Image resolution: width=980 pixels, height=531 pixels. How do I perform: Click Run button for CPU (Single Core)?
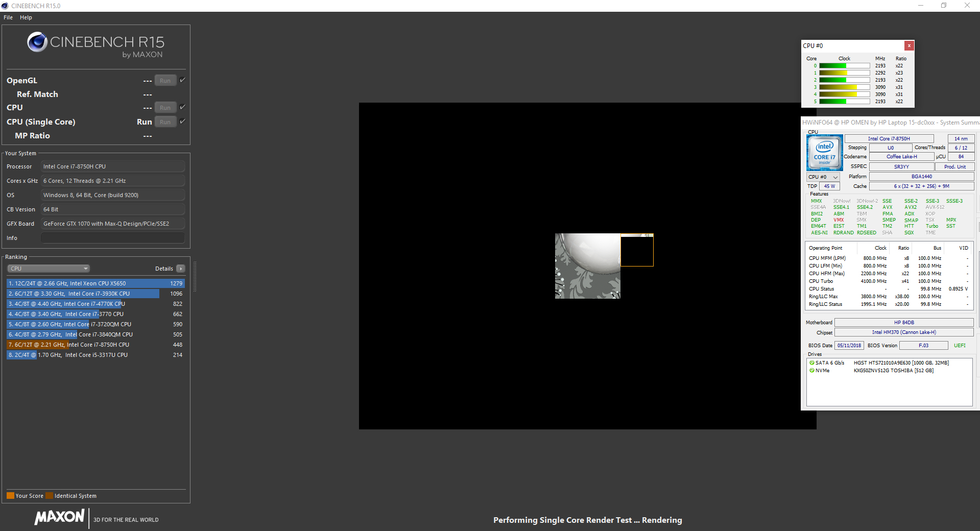point(165,122)
